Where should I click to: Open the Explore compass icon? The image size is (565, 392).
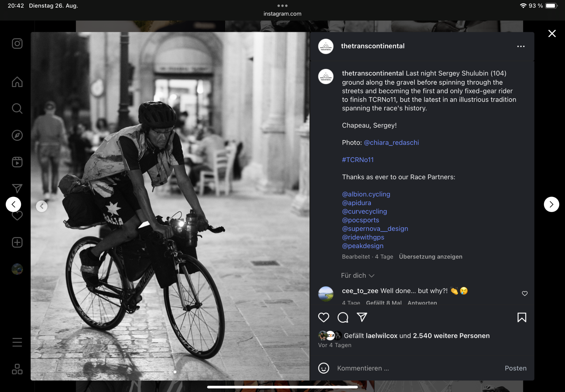[x=17, y=135]
